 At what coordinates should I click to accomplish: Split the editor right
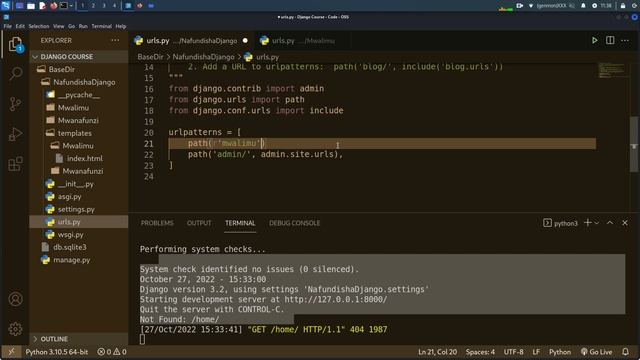(610, 40)
